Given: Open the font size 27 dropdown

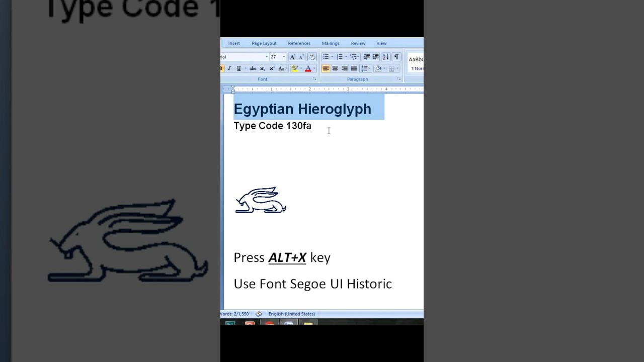Looking at the screenshot, I should click(x=284, y=57).
